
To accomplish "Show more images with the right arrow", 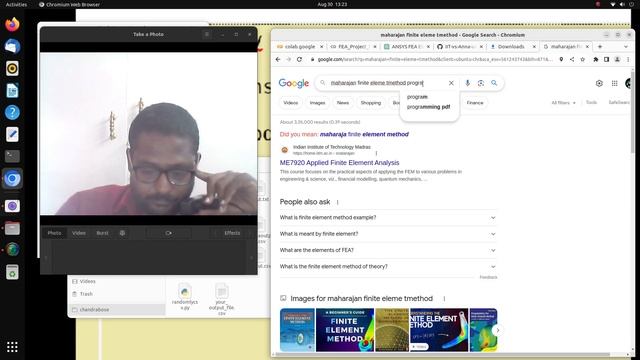I will click(x=497, y=330).
